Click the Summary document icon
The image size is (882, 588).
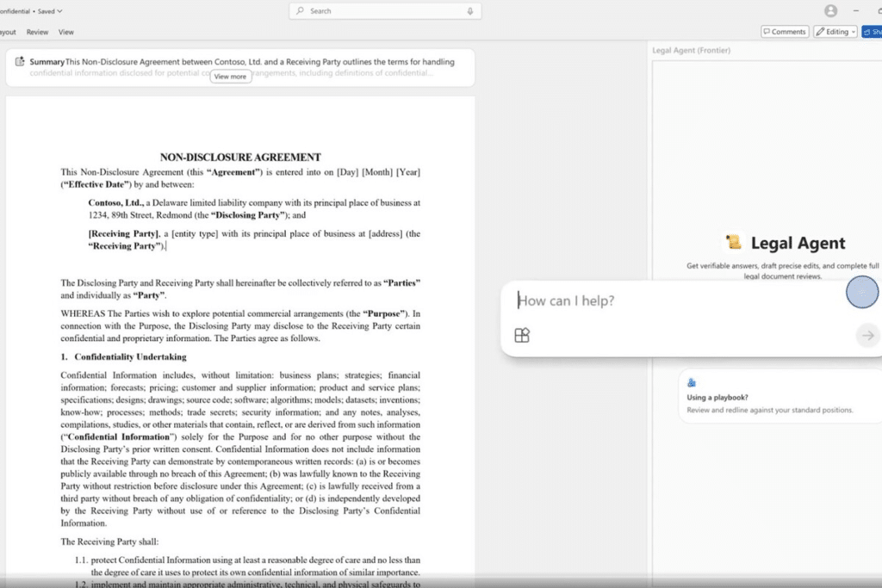coord(20,61)
